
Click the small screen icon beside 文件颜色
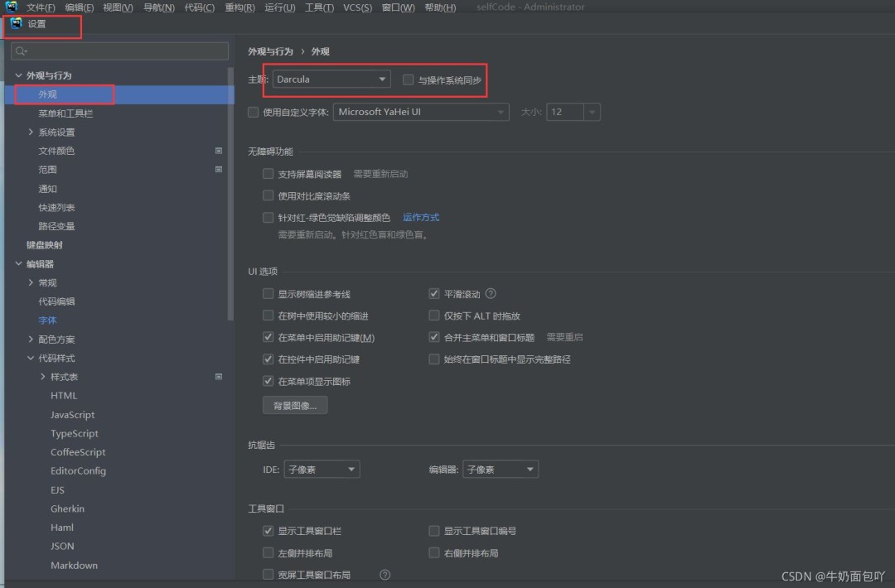click(x=218, y=151)
